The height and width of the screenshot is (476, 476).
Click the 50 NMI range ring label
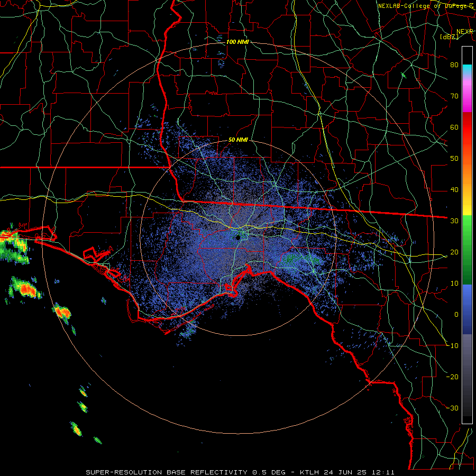pos(238,140)
